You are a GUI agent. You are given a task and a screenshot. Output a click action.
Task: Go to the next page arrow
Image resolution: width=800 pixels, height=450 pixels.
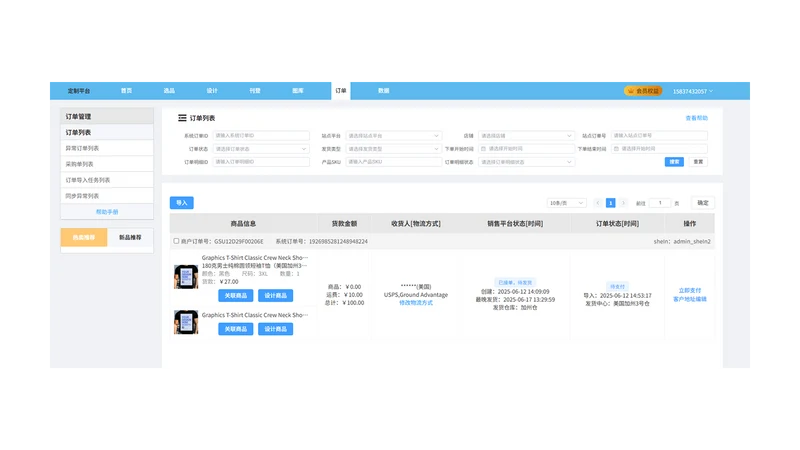tap(623, 203)
